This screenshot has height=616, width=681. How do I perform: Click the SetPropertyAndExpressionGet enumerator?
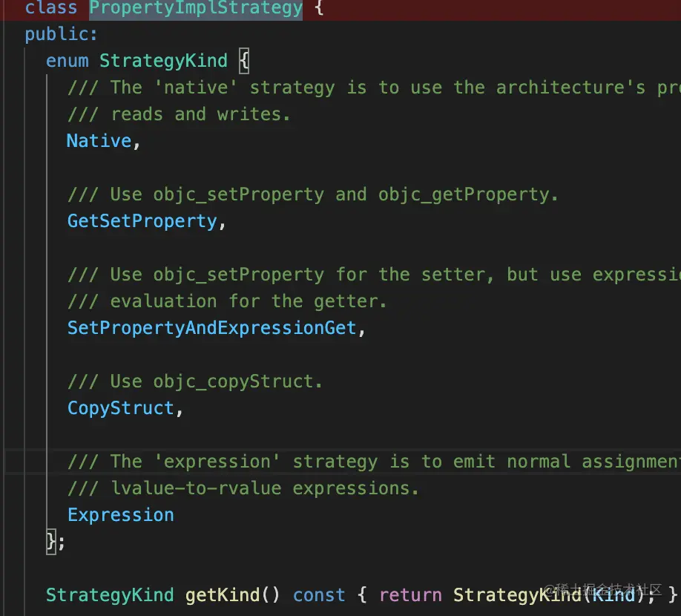[212, 328]
